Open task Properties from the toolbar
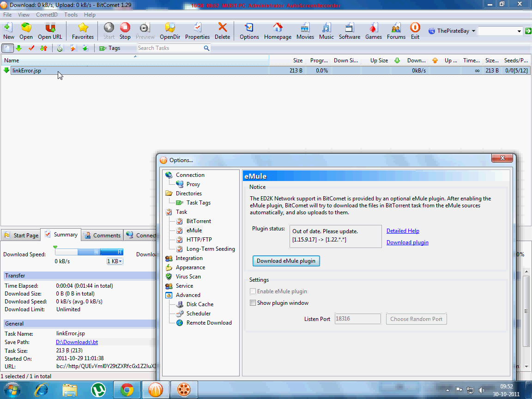 tap(198, 30)
